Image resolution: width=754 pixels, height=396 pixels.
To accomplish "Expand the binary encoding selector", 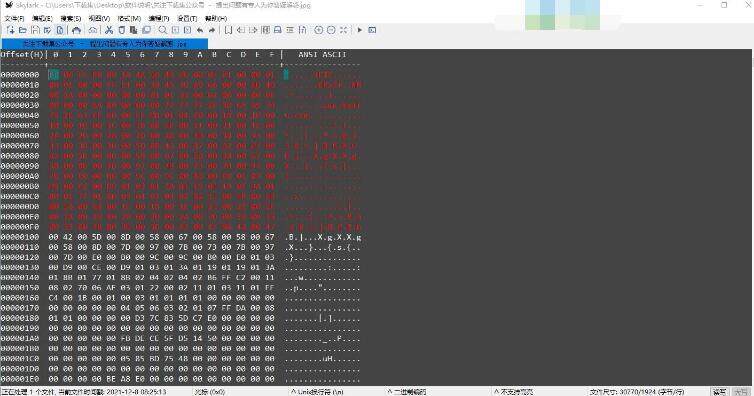I will point(407,392).
